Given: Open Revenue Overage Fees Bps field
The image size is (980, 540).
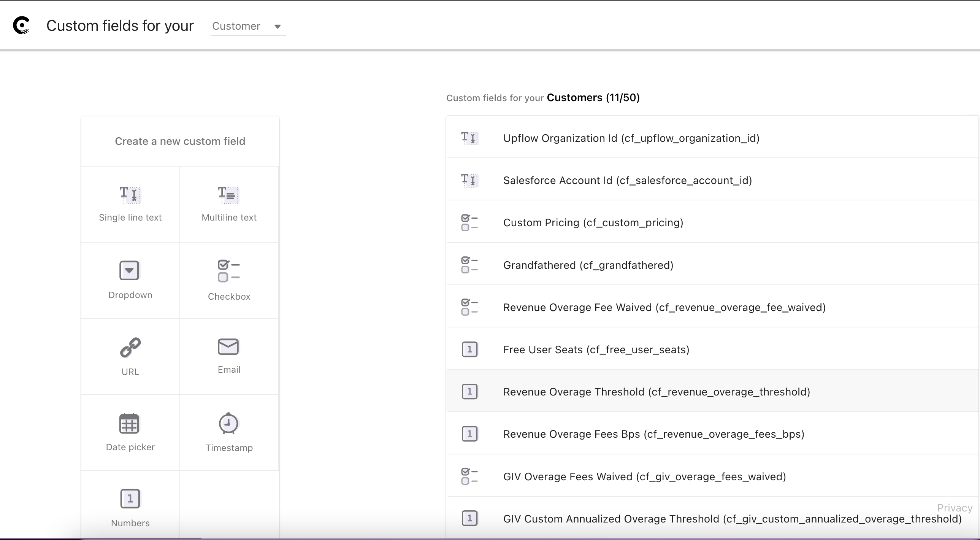Looking at the screenshot, I should [x=712, y=433].
